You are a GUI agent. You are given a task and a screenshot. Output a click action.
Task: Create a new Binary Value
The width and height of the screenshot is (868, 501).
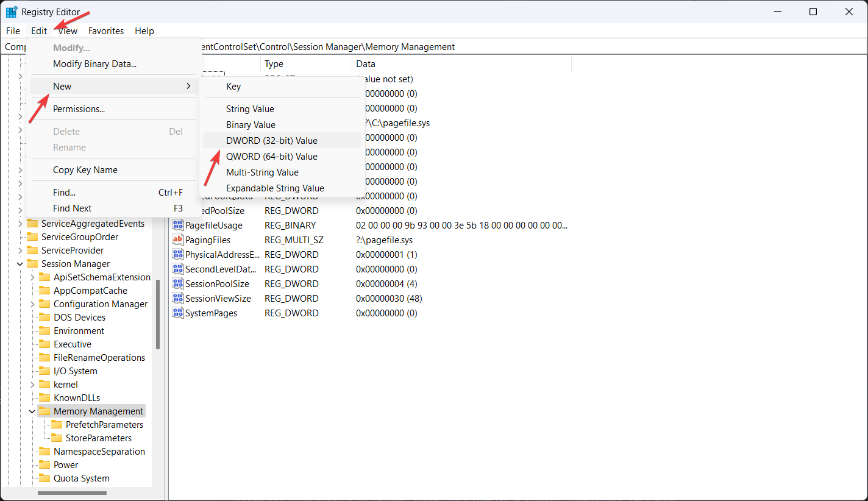[x=282, y=125]
